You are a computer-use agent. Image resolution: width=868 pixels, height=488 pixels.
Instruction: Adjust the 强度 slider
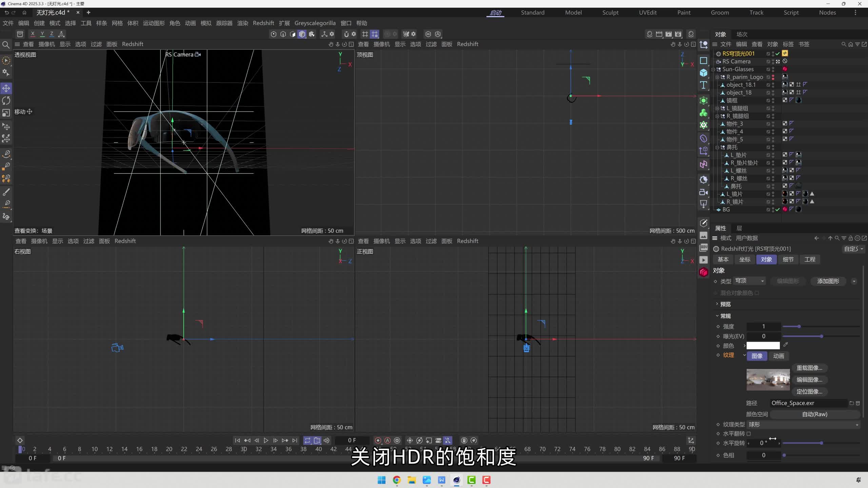[x=821, y=326]
